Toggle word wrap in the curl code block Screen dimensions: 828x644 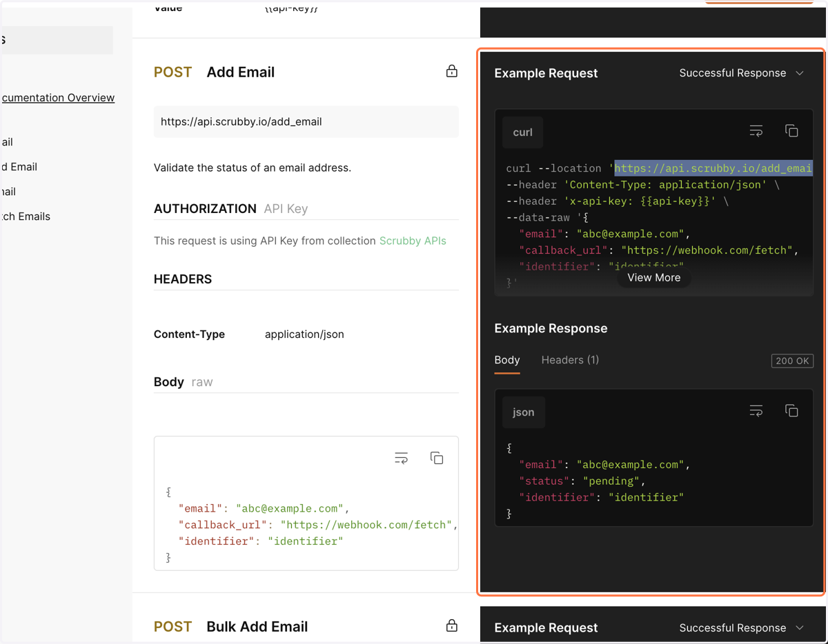pyautogui.click(x=756, y=131)
